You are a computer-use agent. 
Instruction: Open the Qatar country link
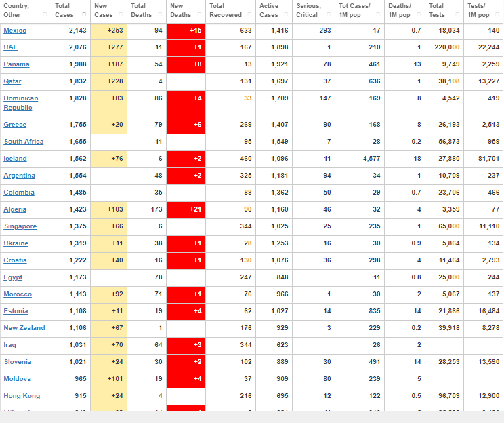[12, 81]
